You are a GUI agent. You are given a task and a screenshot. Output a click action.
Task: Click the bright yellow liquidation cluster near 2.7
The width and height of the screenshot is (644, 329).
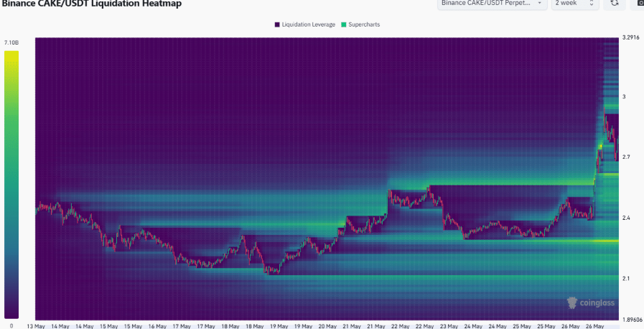pyautogui.click(x=601, y=147)
